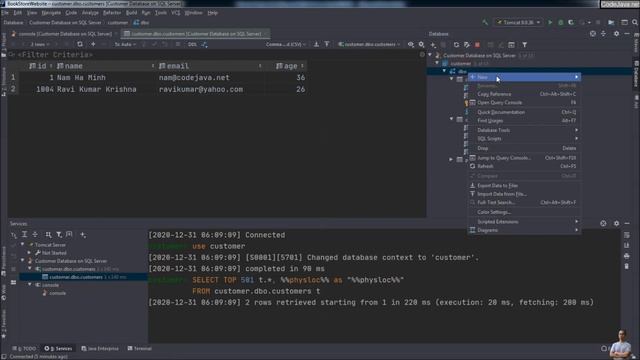The height and width of the screenshot is (360, 640).
Task: Collapse Tomcat Server node in Services tree
Action: coord(23,244)
